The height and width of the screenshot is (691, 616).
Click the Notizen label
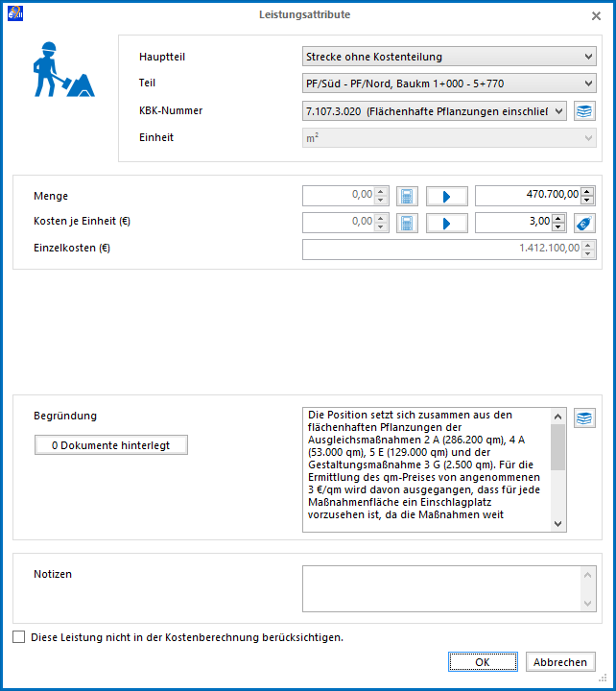[53, 574]
